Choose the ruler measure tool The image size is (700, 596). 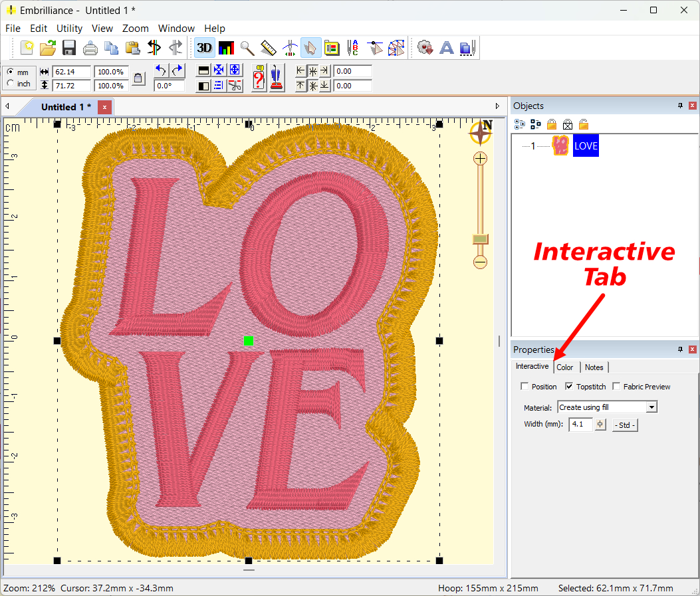click(x=268, y=48)
